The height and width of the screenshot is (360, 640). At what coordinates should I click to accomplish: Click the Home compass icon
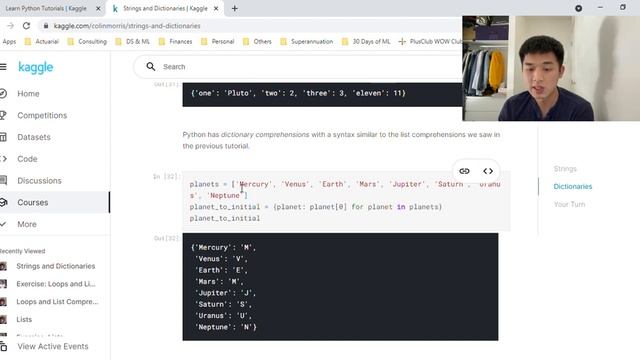pos(3,93)
